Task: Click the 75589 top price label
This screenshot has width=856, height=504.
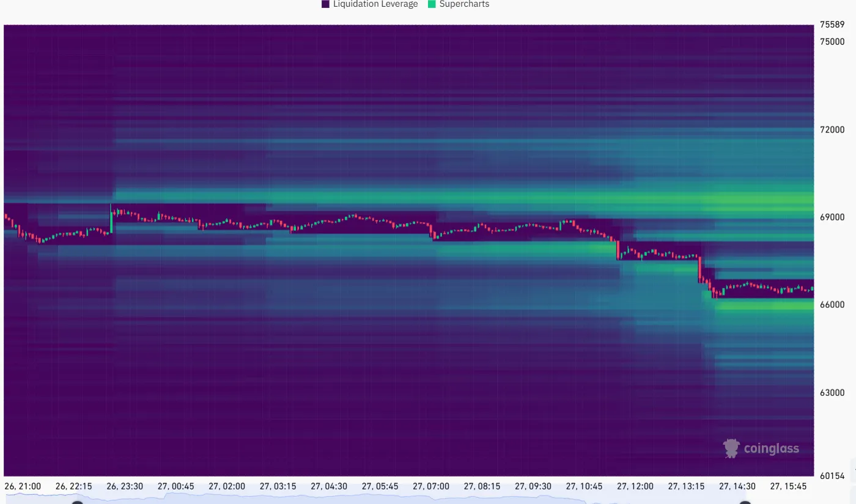Action: pos(832,25)
